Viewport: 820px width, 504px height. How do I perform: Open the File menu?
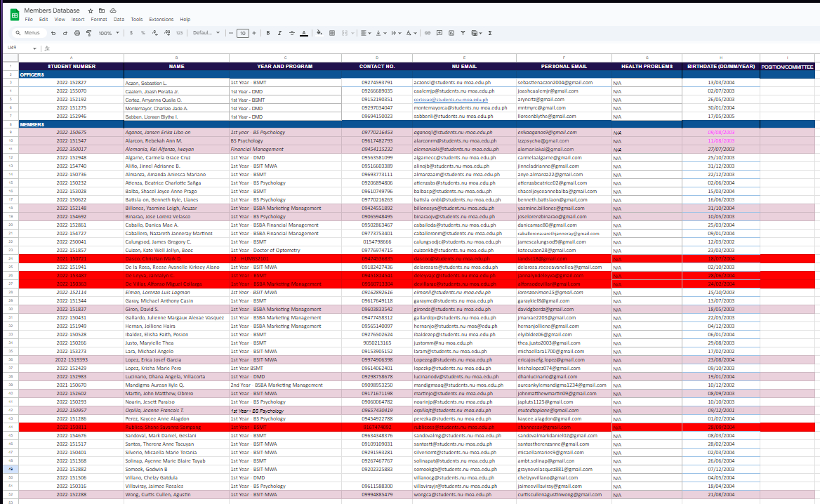pos(29,20)
